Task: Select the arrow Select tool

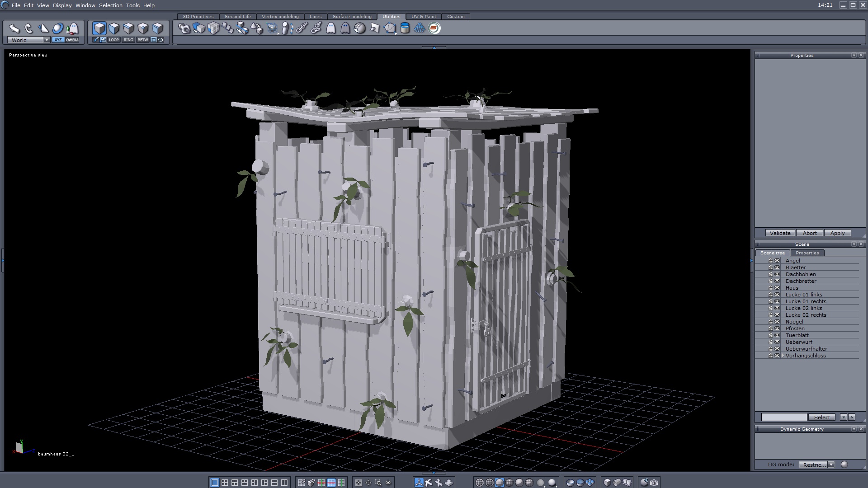Action: tap(14, 28)
